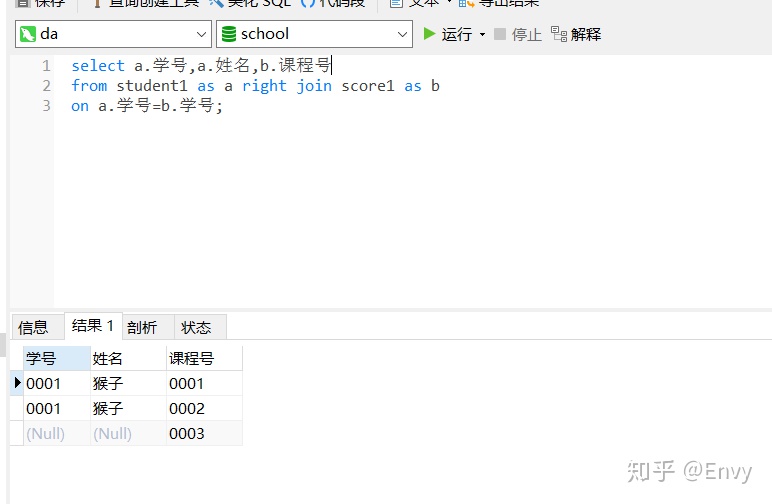
Task: Run the SQL query with the green arrow
Action: point(448,34)
